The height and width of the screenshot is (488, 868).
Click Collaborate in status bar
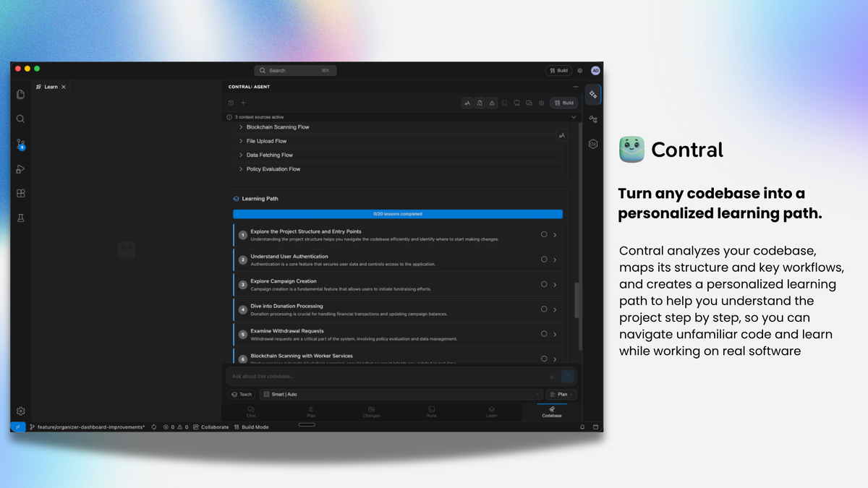point(210,427)
